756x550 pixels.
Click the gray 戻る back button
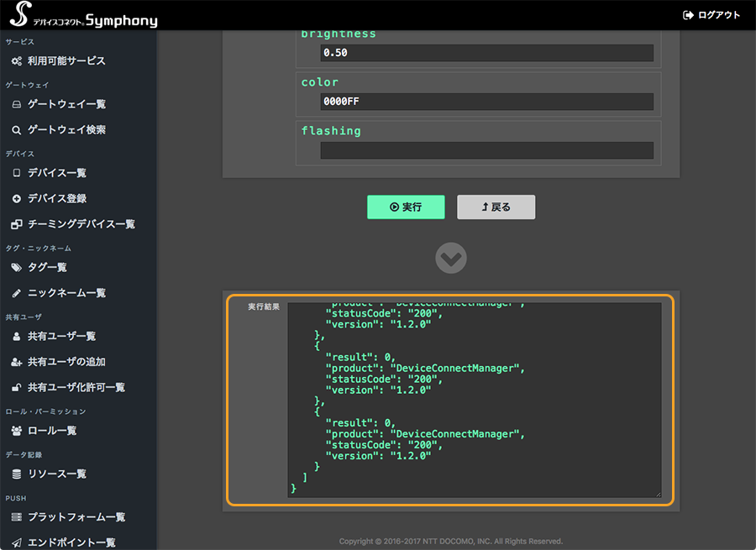point(496,207)
